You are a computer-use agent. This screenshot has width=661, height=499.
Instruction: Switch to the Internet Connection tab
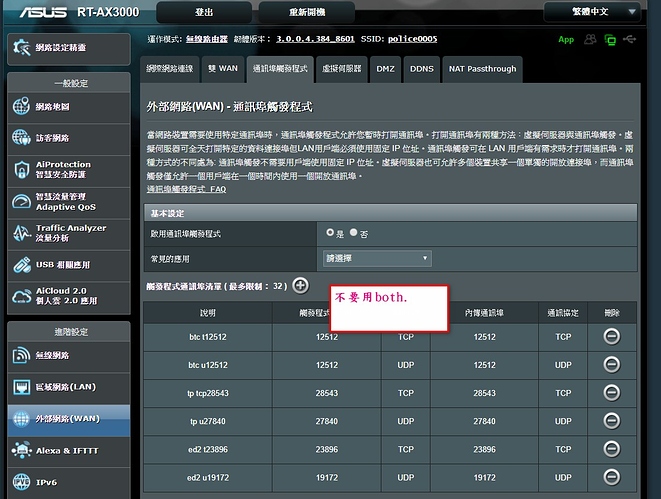[x=170, y=69]
